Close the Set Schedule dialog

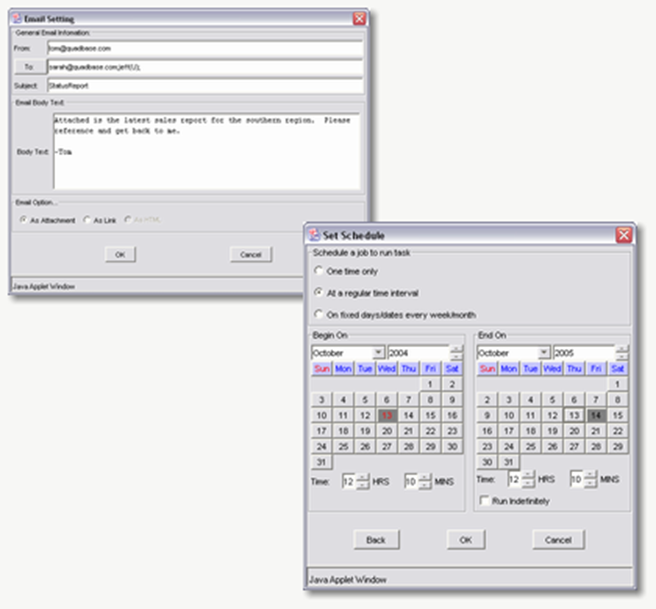point(623,236)
